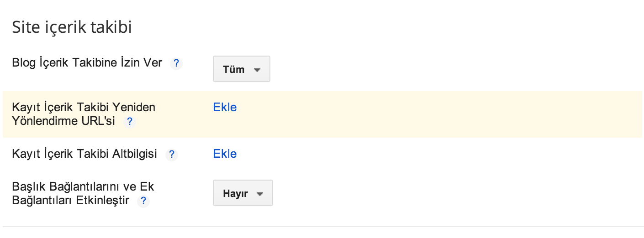Click the Blog İçerik Takibine İzin Ver label
Image resolution: width=644 pixels, height=238 pixels.
(87, 63)
